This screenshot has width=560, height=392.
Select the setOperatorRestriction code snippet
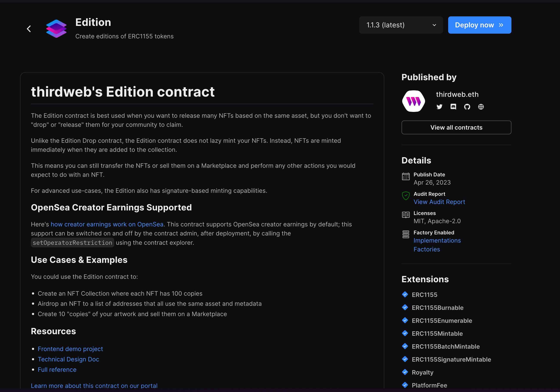click(x=72, y=242)
